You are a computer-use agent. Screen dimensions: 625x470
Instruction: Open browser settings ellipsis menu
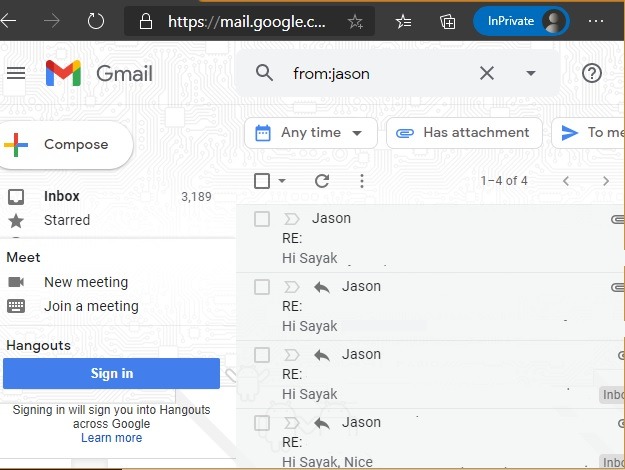coord(596,21)
